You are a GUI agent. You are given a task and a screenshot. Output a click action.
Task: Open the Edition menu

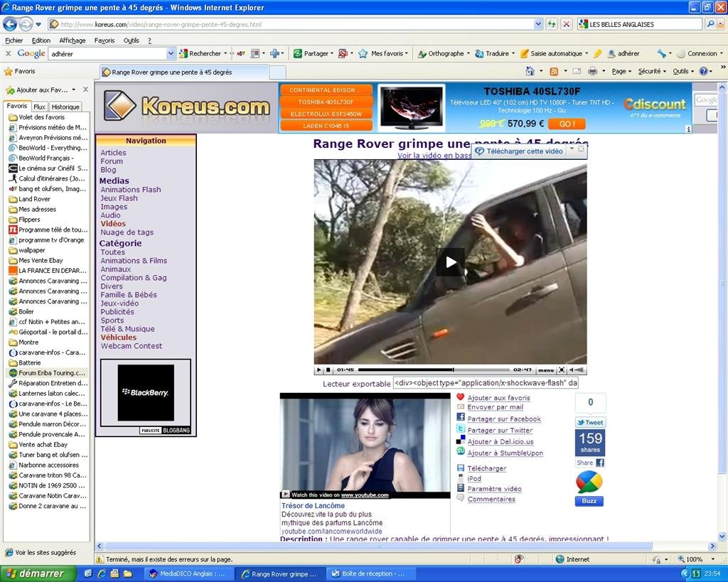pyautogui.click(x=41, y=41)
